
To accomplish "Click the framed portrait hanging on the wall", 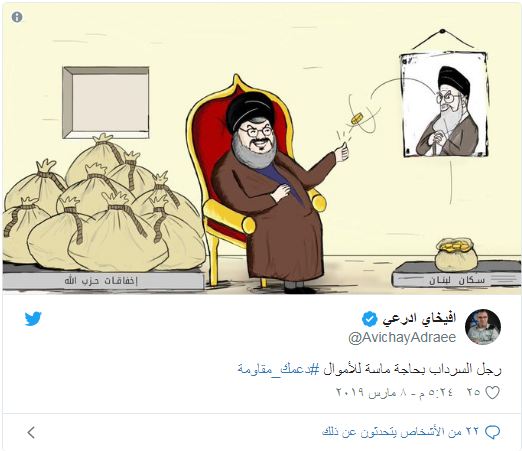I will tap(444, 104).
